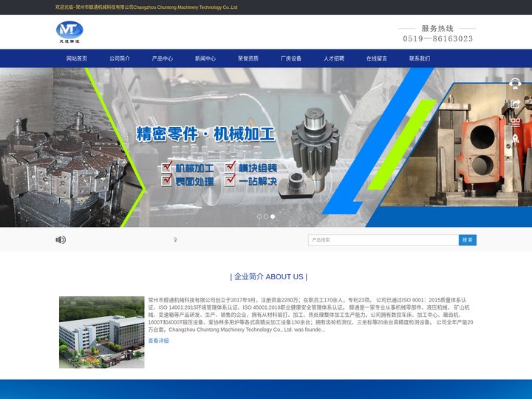Click 表面处理 checkmark item in banner

pyautogui.click(x=188, y=180)
